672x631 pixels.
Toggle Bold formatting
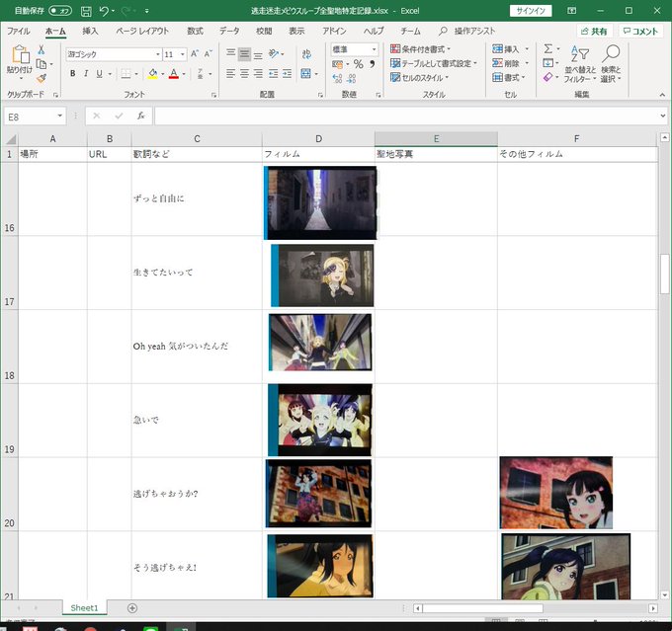[x=73, y=74]
